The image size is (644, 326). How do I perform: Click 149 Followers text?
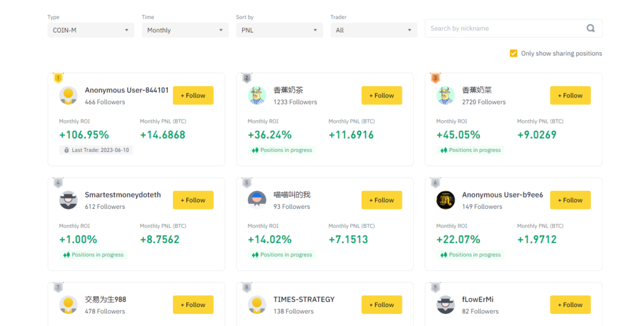pos(482,207)
